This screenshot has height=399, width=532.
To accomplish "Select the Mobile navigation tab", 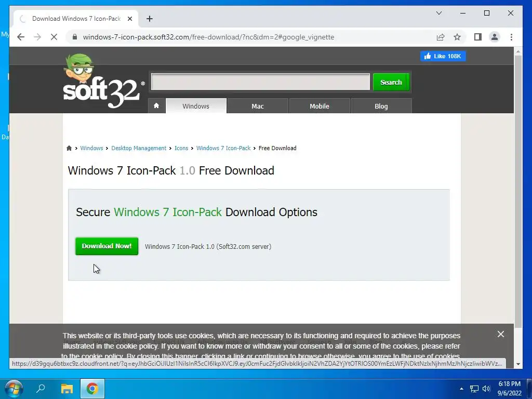I will pyautogui.click(x=320, y=106).
